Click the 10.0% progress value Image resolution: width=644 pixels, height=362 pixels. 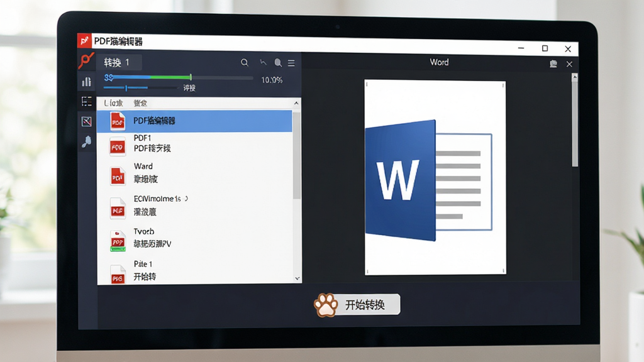coord(272,80)
